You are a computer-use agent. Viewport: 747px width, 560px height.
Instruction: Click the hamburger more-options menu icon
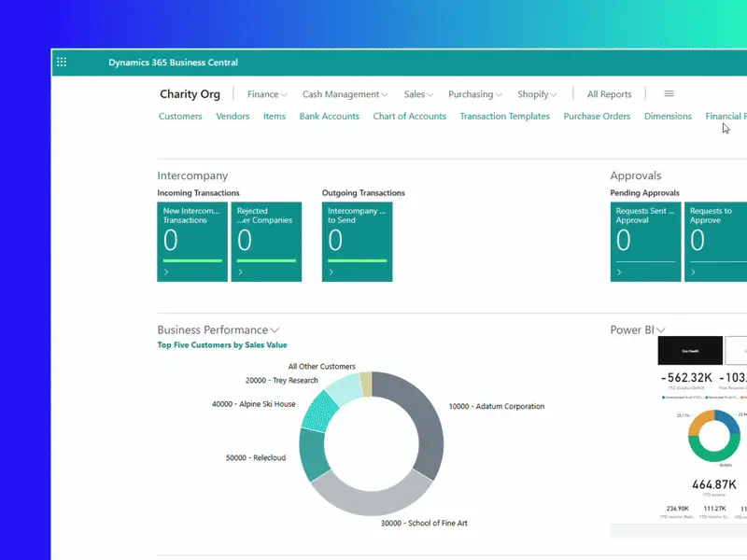point(669,94)
